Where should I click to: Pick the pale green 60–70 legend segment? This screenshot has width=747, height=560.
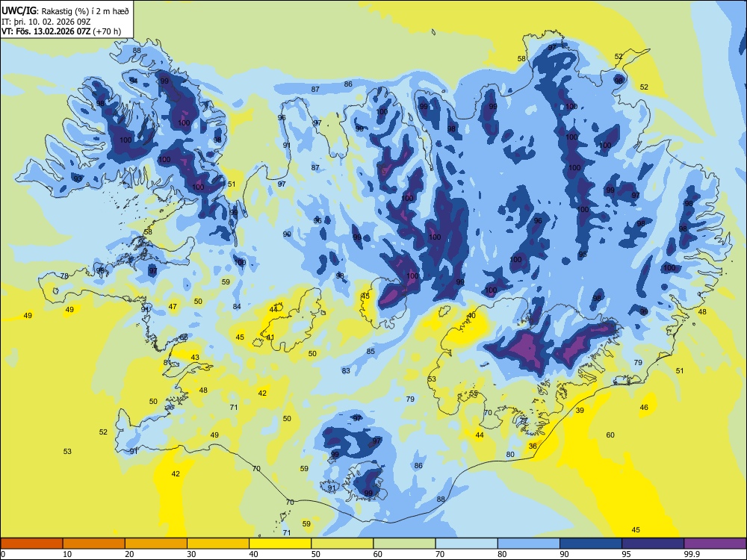404,544
